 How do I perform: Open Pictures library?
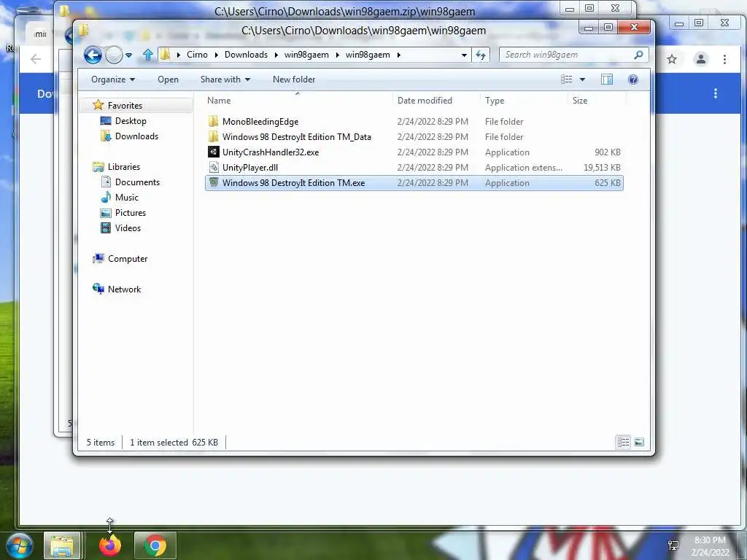point(130,212)
